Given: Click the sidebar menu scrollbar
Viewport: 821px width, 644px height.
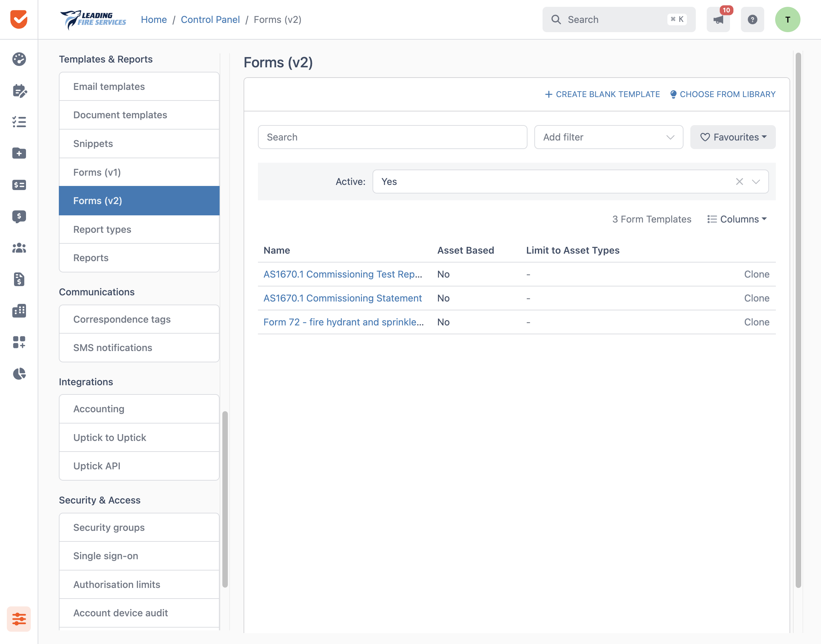Looking at the screenshot, I should [x=225, y=499].
